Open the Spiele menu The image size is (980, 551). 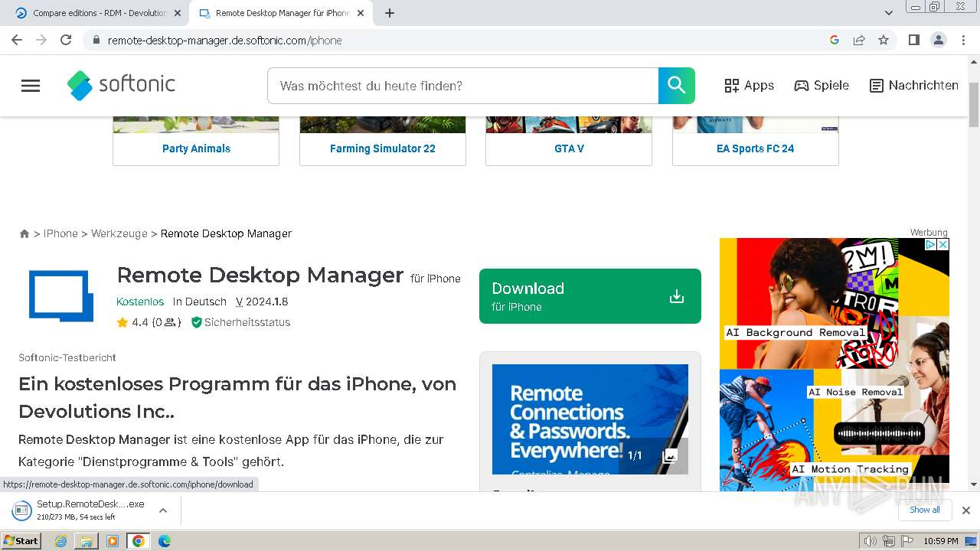822,86
